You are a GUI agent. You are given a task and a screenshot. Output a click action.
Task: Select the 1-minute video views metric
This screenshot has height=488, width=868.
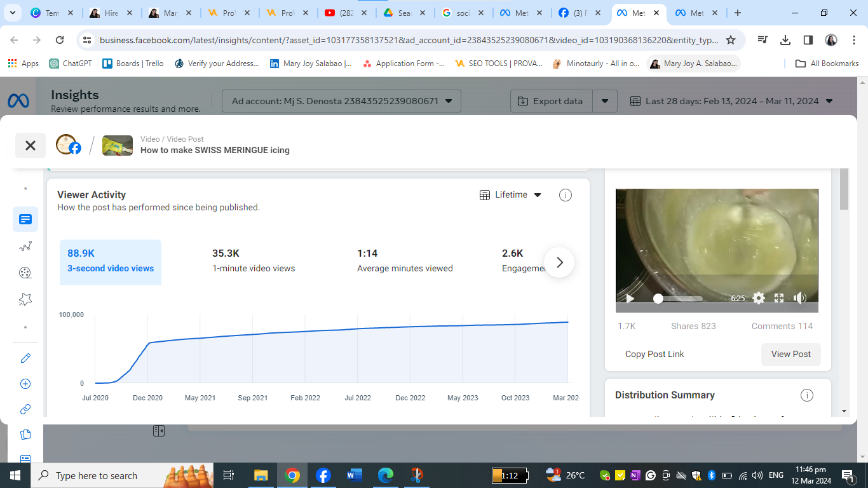pos(254,261)
